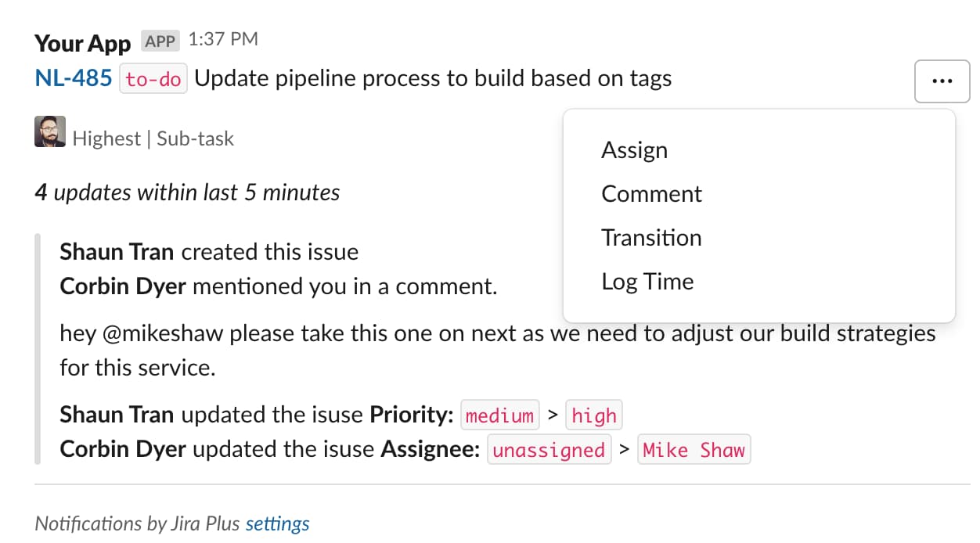Click the issue title about pipeline process
980x543 pixels.
tap(433, 78)
